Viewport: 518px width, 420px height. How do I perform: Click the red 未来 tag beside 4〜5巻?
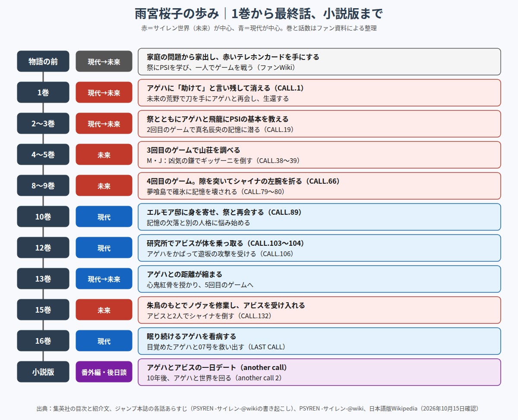click(104, 154)
